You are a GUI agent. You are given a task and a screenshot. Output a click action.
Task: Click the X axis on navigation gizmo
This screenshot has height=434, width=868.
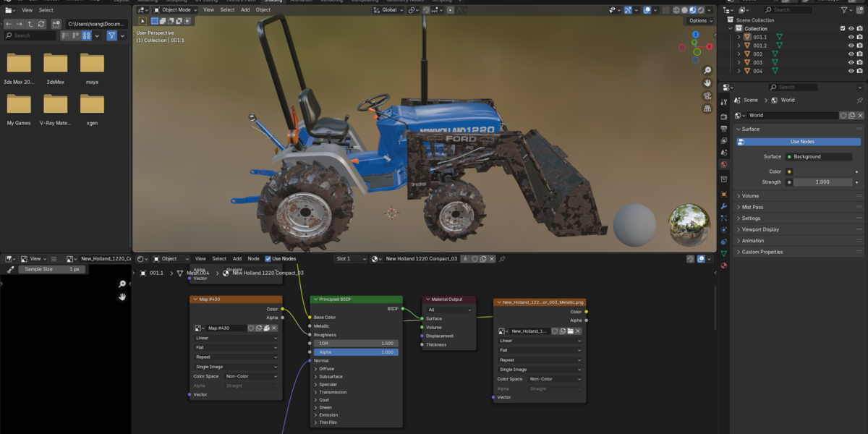click(x=710, y=47)
